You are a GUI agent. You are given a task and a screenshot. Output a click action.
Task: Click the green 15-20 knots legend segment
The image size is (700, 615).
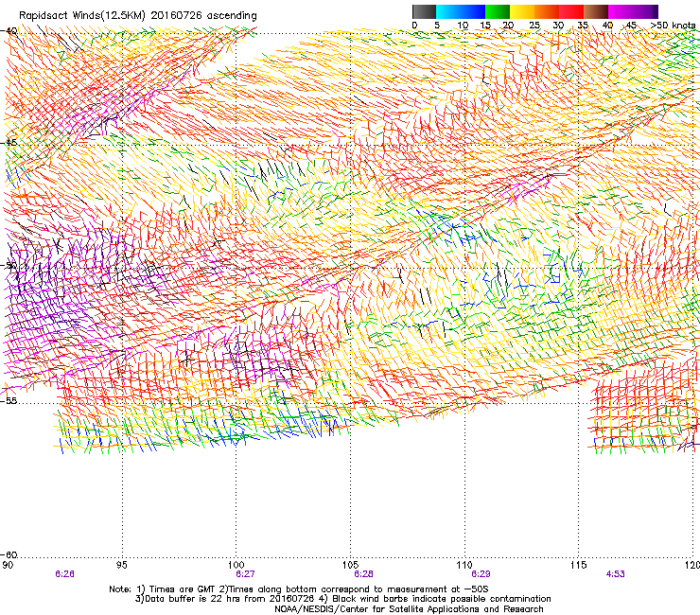coord(498,11)
